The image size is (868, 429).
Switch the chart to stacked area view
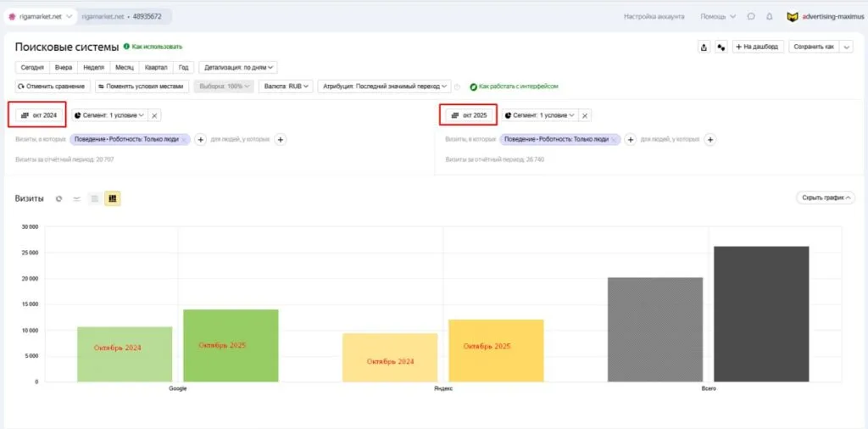tap(95, 198)
